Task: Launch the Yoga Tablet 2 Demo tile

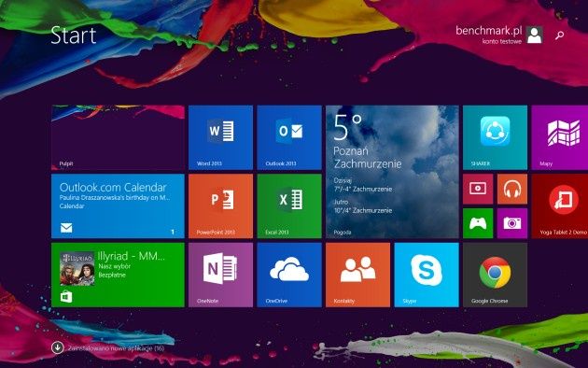Action: (559, 205)
